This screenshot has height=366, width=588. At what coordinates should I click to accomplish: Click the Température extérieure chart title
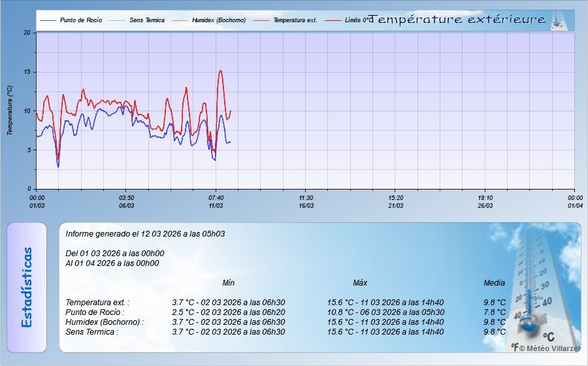pos(457,20)
